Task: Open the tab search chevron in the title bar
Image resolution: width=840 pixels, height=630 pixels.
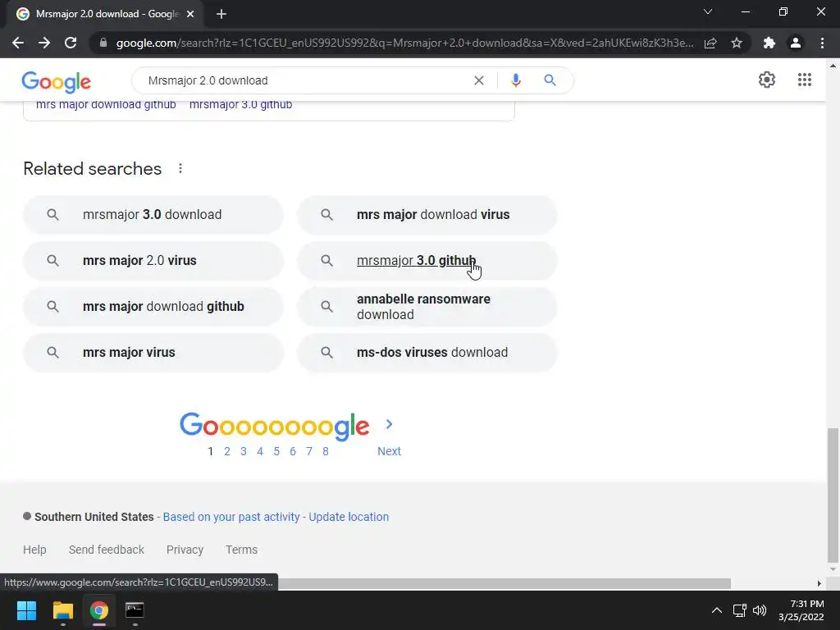Action: (x=708, y=11)
